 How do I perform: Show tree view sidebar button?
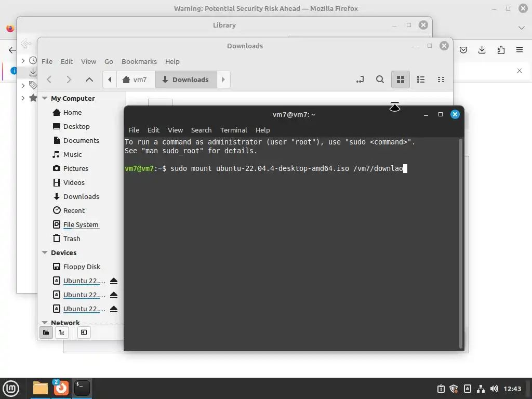coord(62,332)
